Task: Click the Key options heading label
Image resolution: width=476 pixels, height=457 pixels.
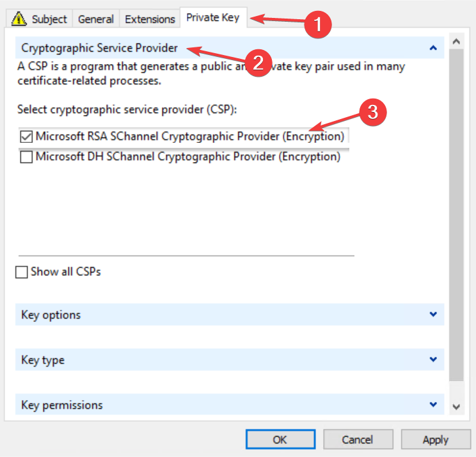Action: pos(51,315)
